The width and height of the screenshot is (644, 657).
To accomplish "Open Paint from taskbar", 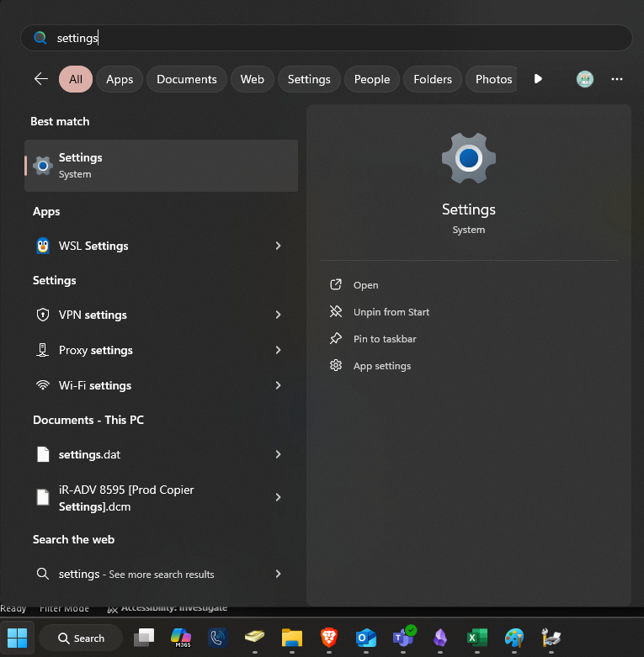I will pos(514,638).
